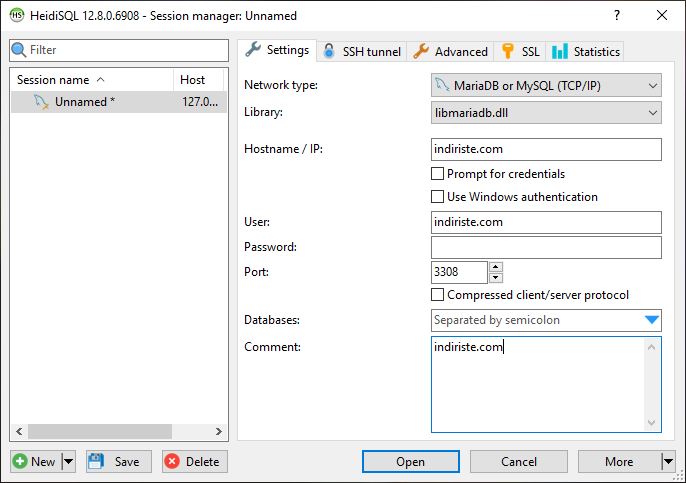Click the Open button
686x483 pixels.
(x=410, y=462)
